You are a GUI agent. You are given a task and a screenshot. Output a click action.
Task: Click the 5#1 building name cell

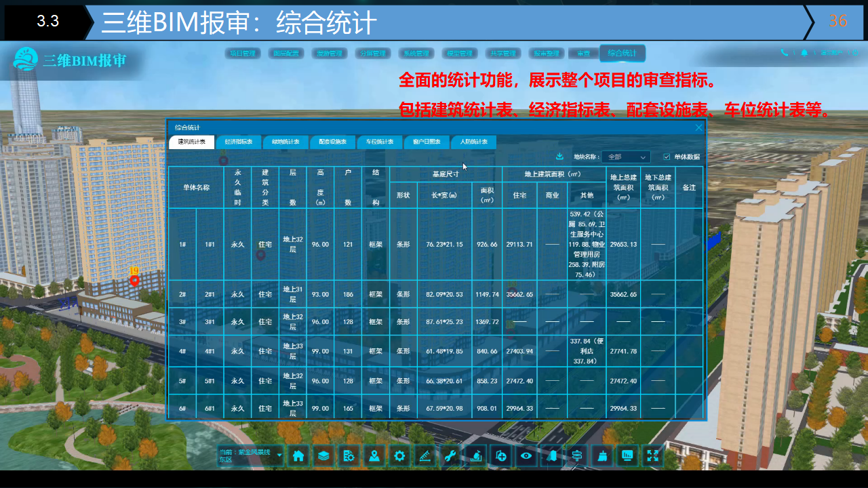pyautogui.click(x=210, y=381)
